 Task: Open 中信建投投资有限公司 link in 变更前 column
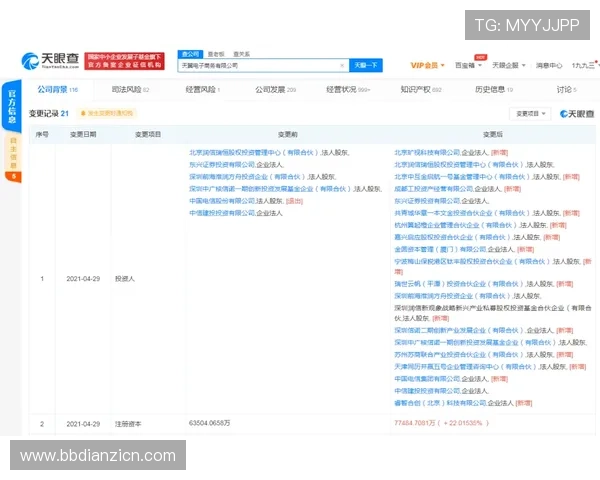222,213
